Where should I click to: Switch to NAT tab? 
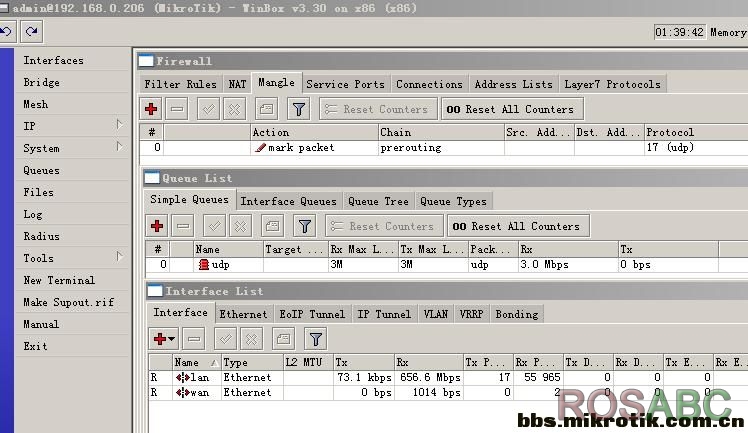pos(237,84)
